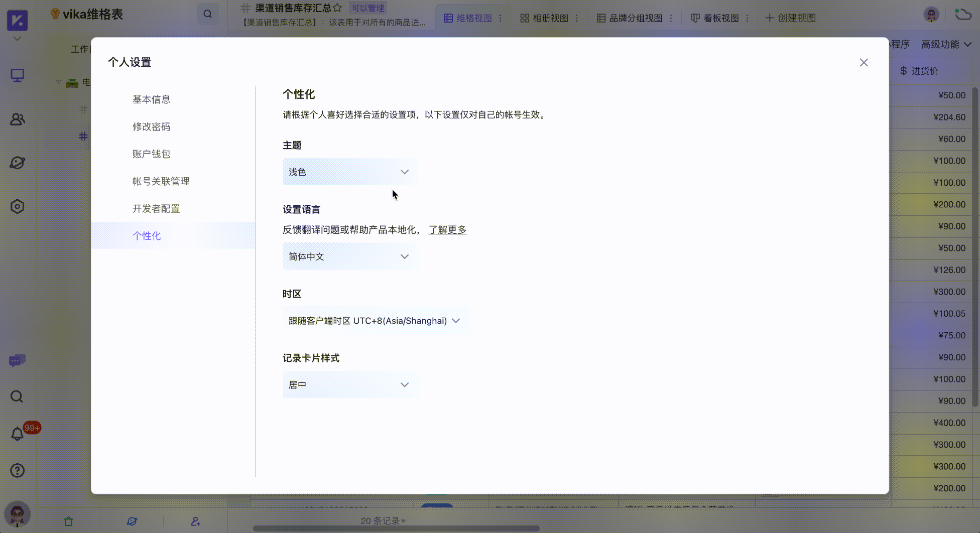Viewport: 980px width, 533px height.
Task: Click the search magnifier icon in sidebar
Action: [17, 396]
